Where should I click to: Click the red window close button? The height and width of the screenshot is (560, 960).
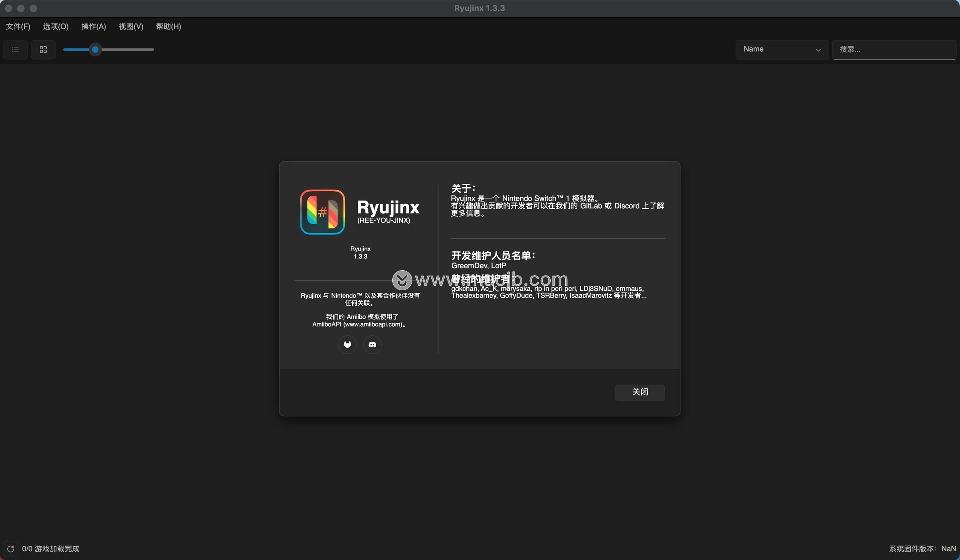[8, 8]
